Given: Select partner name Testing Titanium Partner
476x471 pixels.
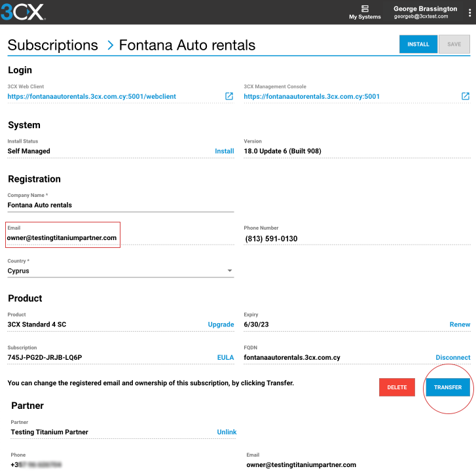Looking at the screenshot, I should (x=50, y=432).
